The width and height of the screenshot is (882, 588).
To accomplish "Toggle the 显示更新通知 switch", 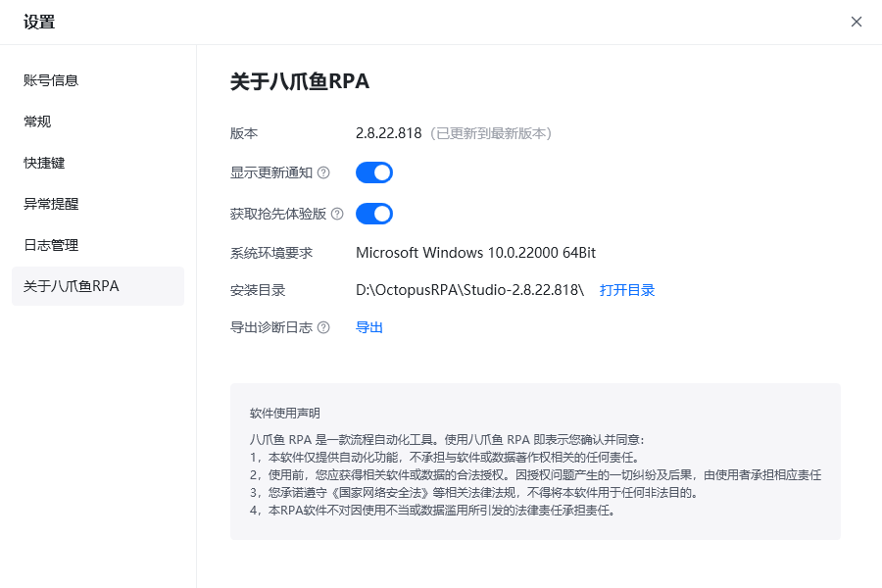I will (374, 172).
